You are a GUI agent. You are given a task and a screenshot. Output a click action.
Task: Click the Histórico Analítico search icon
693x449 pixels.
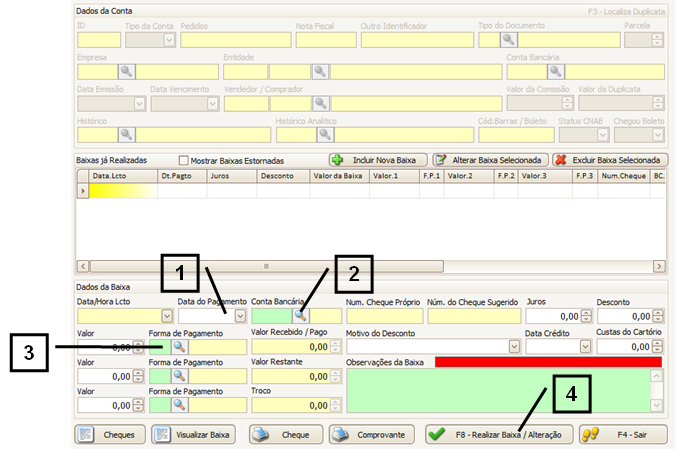[x=326, y=133]
